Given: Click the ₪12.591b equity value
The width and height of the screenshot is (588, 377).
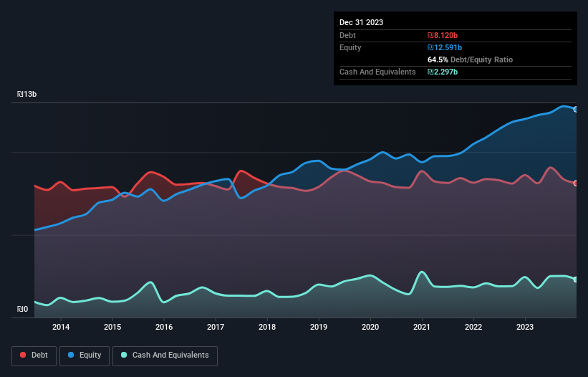Looking at the screenshot, I should click(445, 47).
